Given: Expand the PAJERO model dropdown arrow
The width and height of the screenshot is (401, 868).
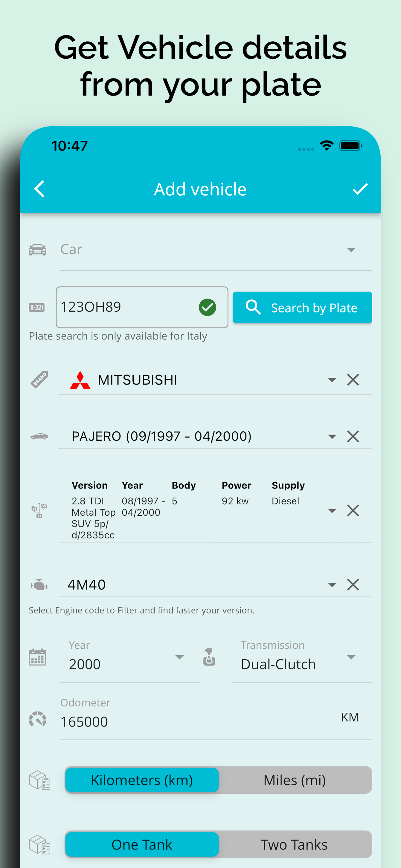Looking at the screenshot, I should click(x=332, y=437).
